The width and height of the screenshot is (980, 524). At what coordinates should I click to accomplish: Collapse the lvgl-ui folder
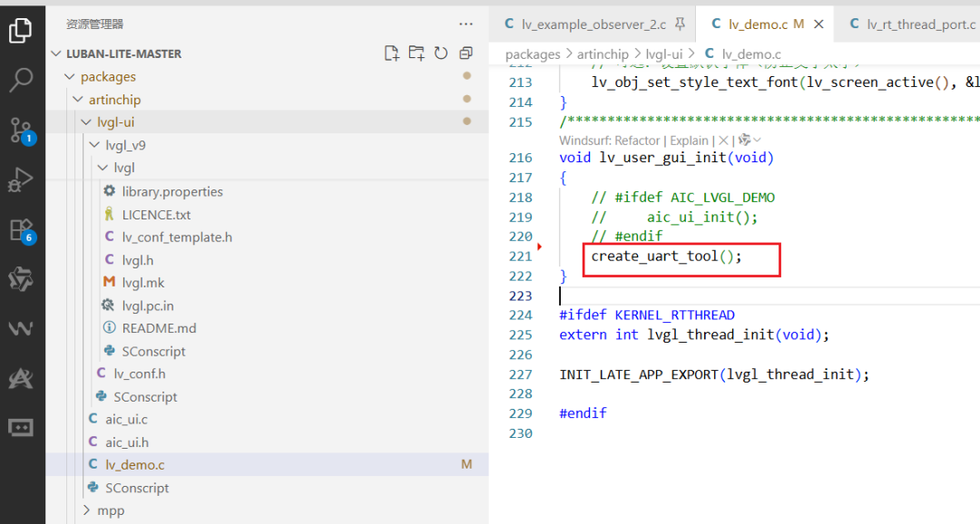pyautogui.click(x=86, y=122)
